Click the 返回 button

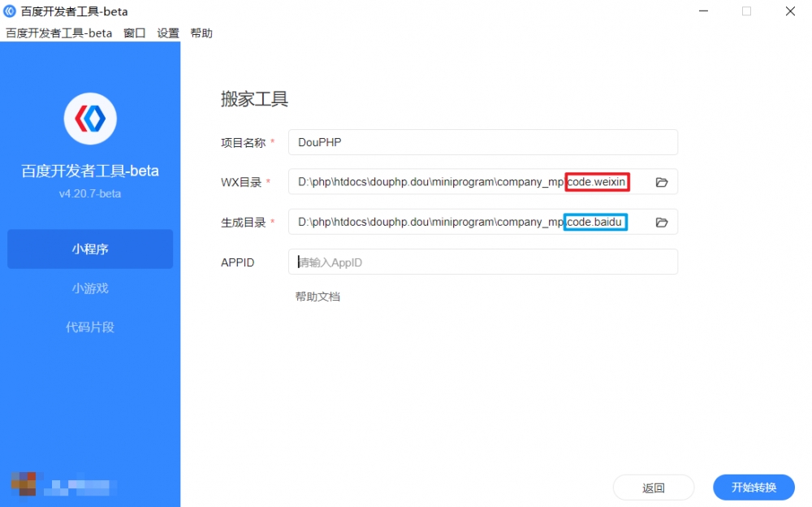click(654, 487)
